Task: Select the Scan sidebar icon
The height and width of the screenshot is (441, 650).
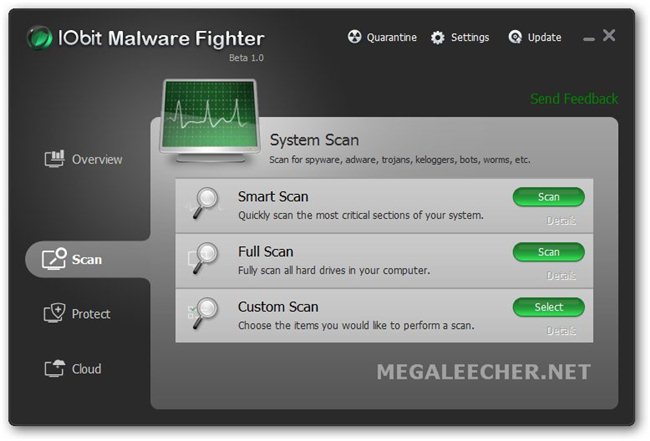Action: 54,259
